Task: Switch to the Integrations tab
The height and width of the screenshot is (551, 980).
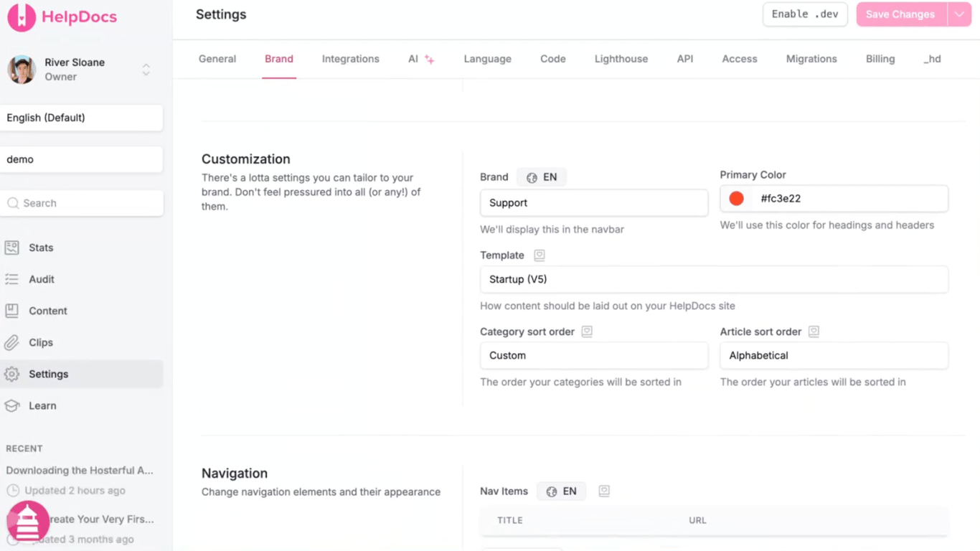Action: pos(350,59)
